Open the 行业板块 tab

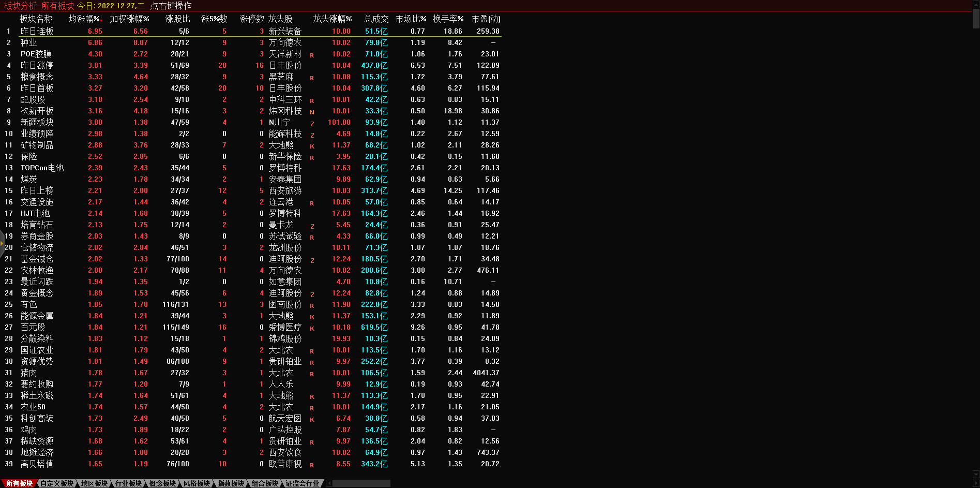tap(128, 483)
